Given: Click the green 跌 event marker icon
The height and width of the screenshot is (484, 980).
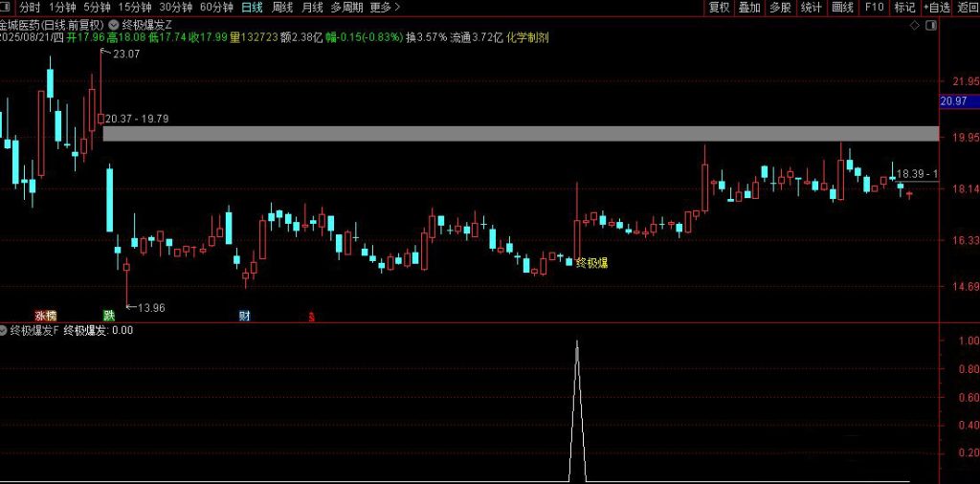Looking at the screenshot, I should pos(109,315).
